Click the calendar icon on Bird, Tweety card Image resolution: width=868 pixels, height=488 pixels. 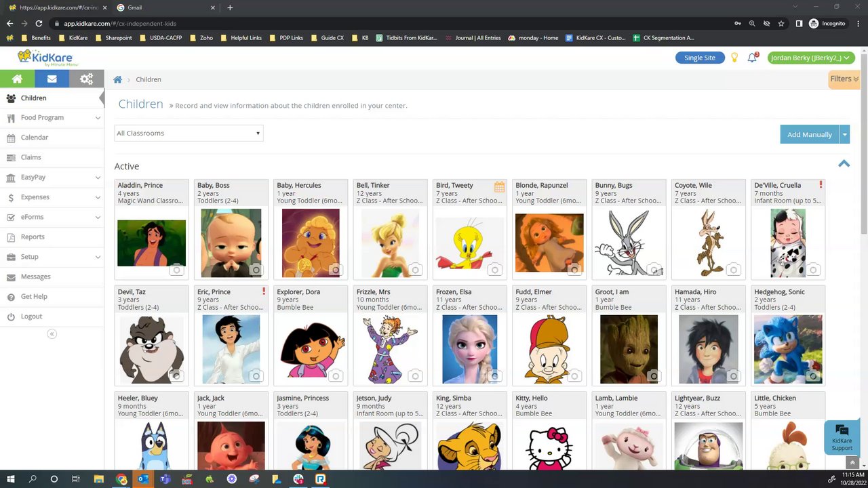(499, 187)
